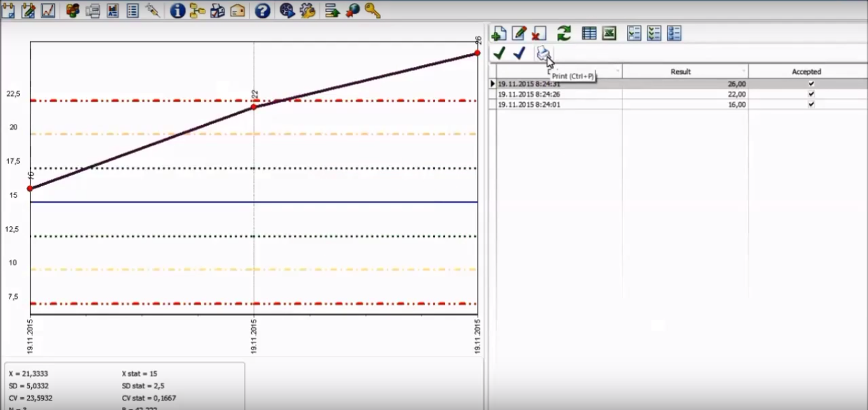Click the chart data point labeled 26
The height and width of the screenshot is (410, 868).
[x=477, y=53]
